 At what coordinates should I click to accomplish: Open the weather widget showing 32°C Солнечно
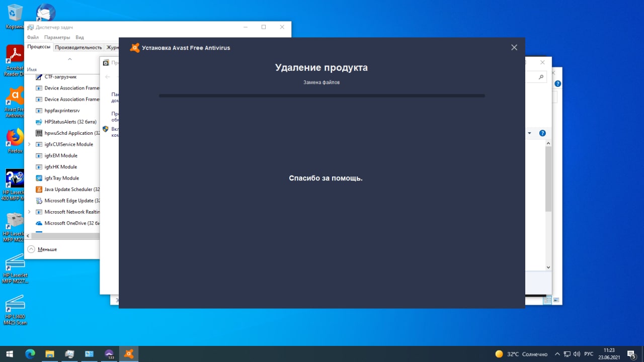pyautogui.click(x=521, y=354)
